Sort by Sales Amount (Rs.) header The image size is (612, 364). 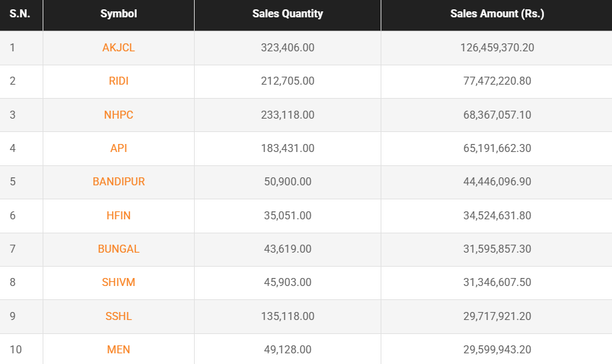(497, 14)
